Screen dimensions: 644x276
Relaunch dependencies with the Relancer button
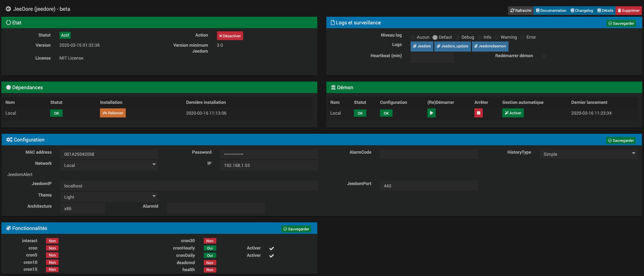tap(113, 113)
